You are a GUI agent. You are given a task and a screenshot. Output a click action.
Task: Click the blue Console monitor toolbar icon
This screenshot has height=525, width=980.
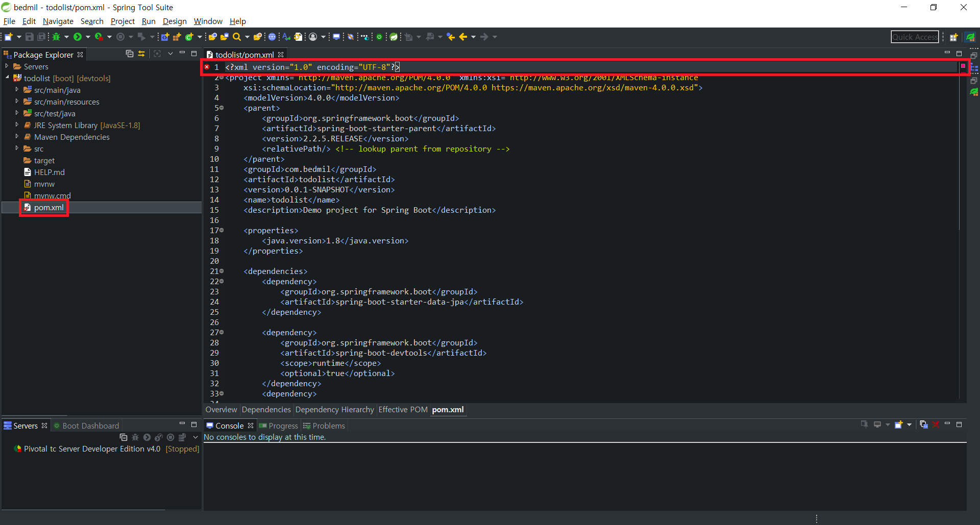pyautogui.click(x=336, y=37)
